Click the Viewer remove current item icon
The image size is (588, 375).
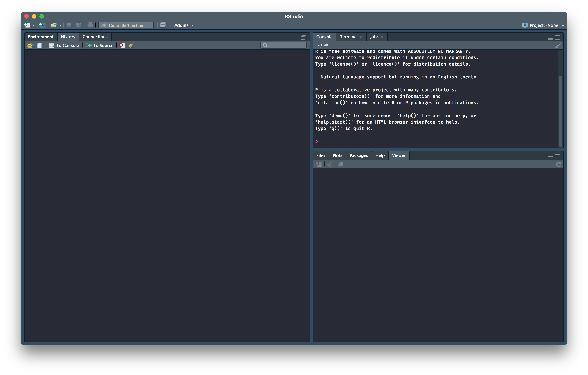coord(318,164)
